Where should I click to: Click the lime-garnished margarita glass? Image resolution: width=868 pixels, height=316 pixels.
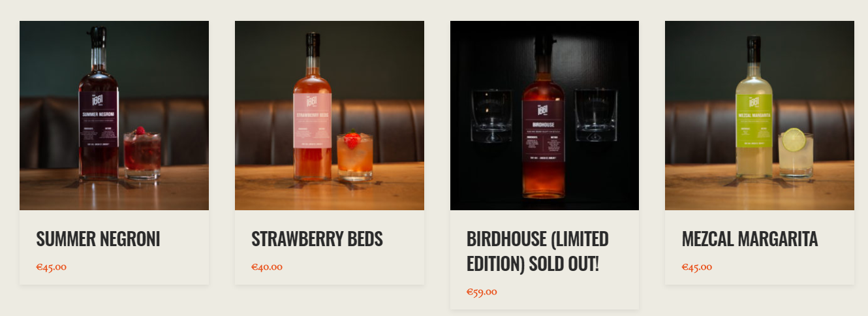click(796, 153)
